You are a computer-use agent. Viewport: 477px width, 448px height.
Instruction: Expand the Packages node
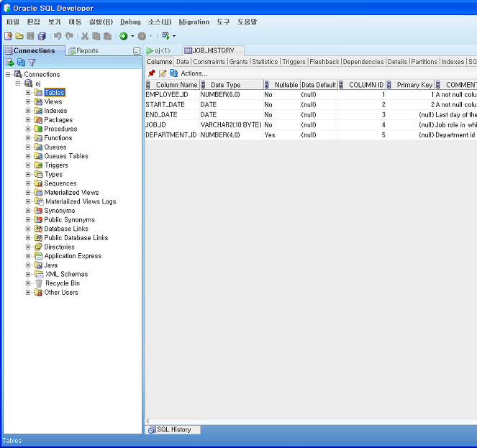28,120
